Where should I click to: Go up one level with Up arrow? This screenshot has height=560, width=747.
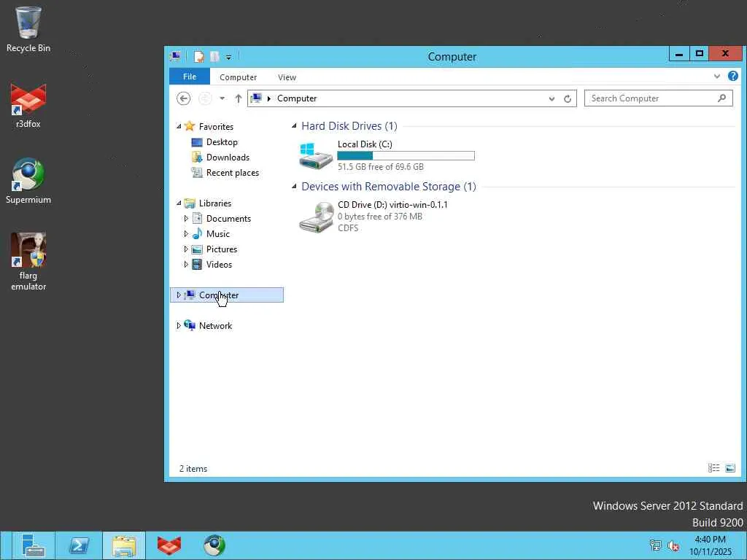pyautogui.click(x=239, y=98)
